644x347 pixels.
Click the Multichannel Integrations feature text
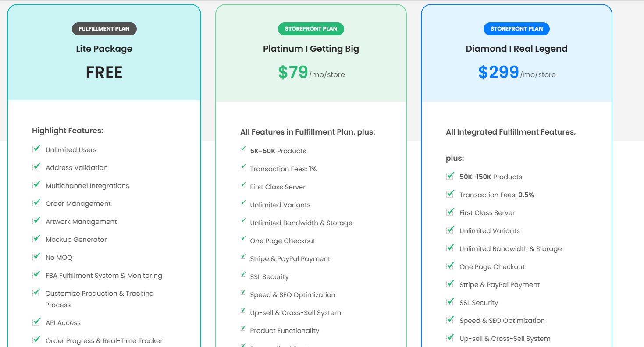(x=88, y=186)
